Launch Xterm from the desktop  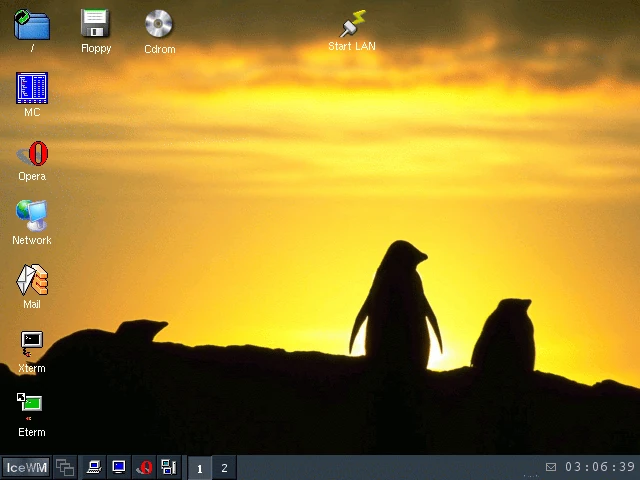[x=32, y=346]
